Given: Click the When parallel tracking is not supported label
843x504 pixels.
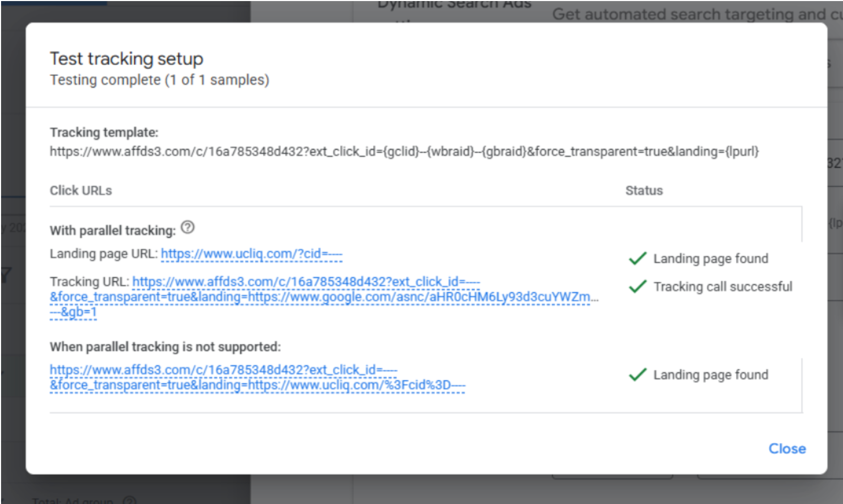Looking at the screenshot, I should coord(165,347).
